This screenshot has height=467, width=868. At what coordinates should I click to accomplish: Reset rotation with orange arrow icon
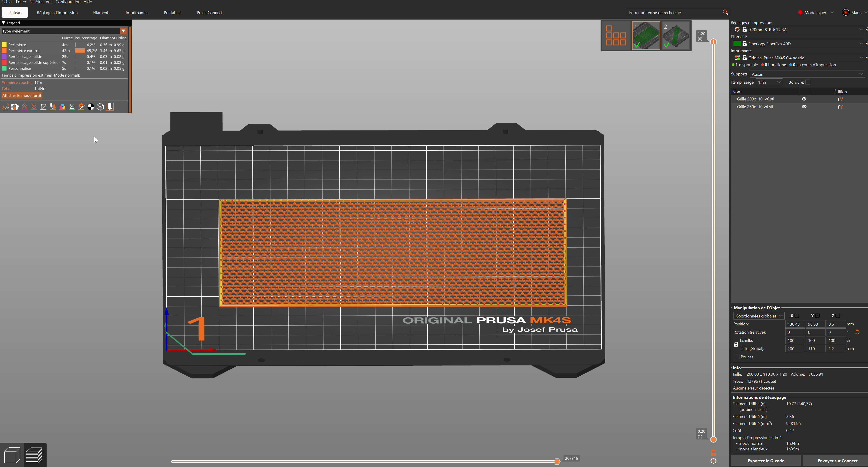pos(857,332)
